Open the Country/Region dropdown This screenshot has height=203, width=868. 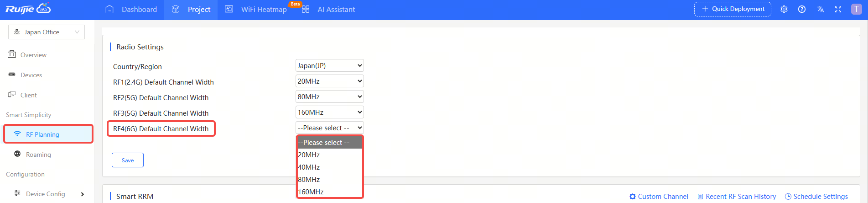pyautogui.click(x=329, y=66)
